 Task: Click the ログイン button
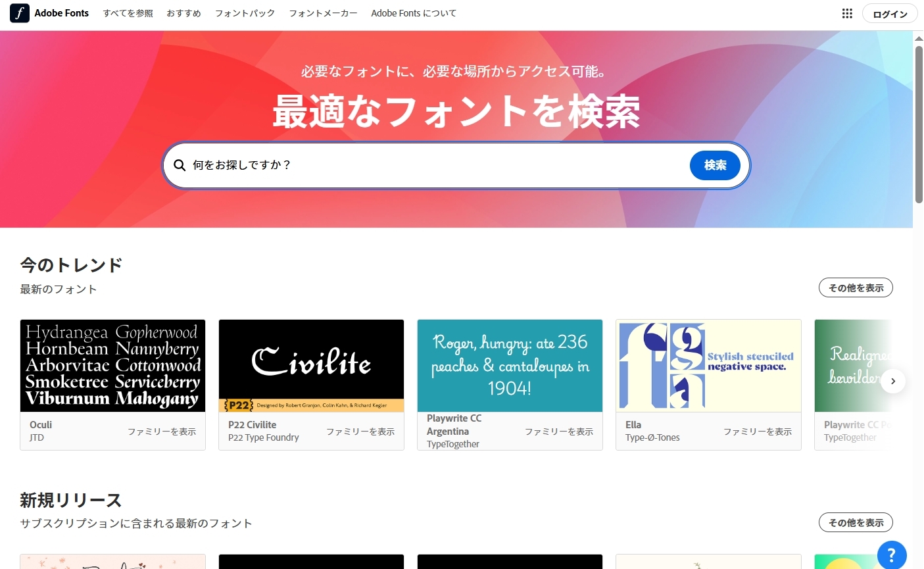(890, 14)
